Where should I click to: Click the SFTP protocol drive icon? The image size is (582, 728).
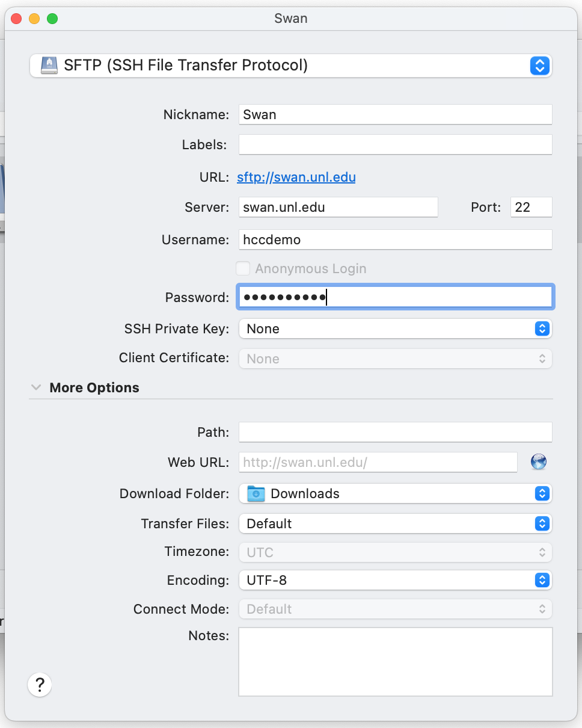click(x=49, y=65)
